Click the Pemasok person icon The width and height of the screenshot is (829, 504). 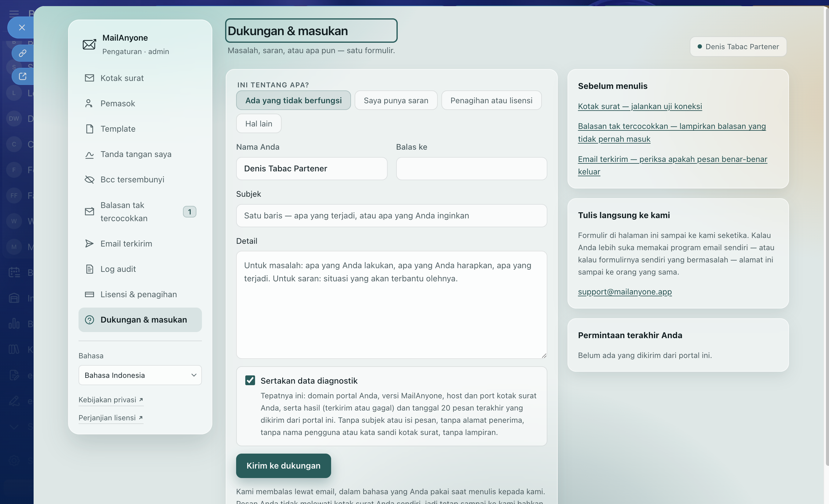point(89,103)
